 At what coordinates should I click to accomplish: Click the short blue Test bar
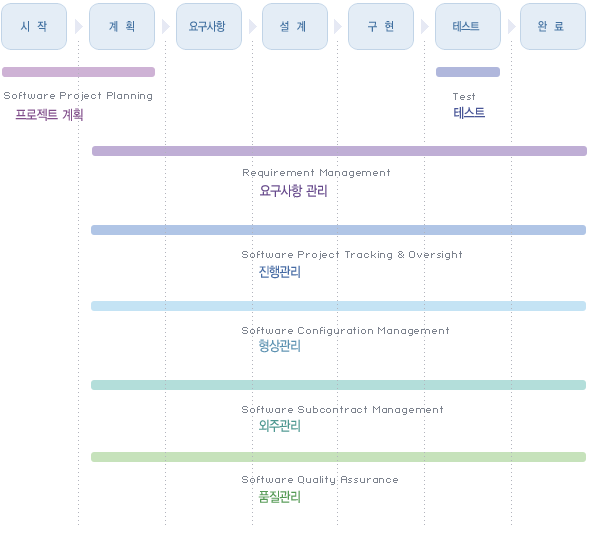tap(468, 72)
